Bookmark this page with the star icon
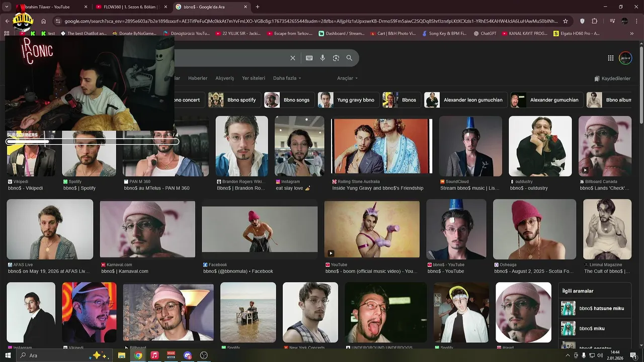 tap(566, 21)
